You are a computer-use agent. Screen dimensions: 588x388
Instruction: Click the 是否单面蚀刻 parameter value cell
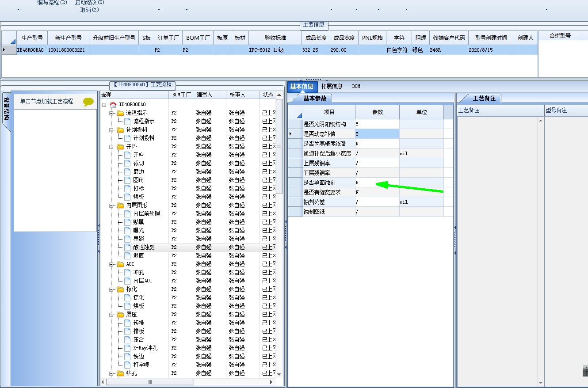[x=377, y=183]
